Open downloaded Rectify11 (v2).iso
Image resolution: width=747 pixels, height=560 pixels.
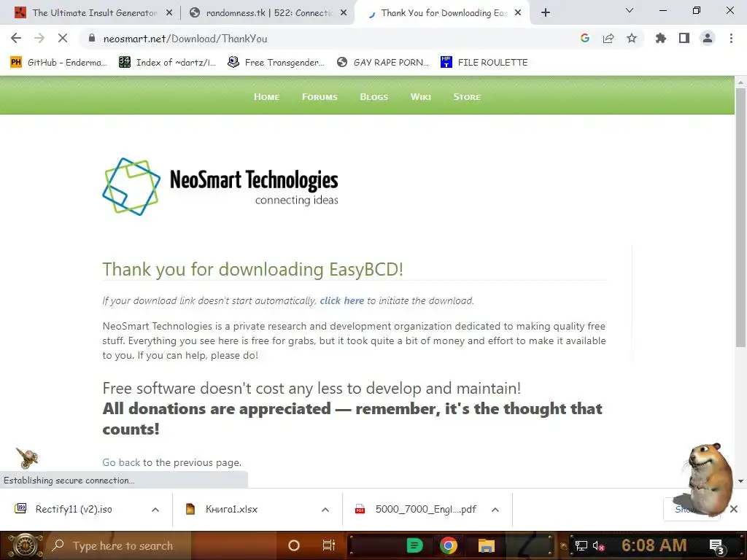[x=74, y=509]
